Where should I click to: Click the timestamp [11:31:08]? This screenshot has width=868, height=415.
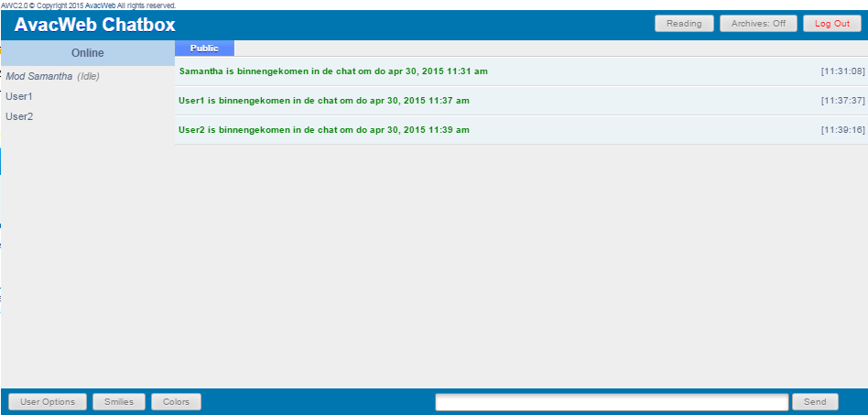(842, 71)
